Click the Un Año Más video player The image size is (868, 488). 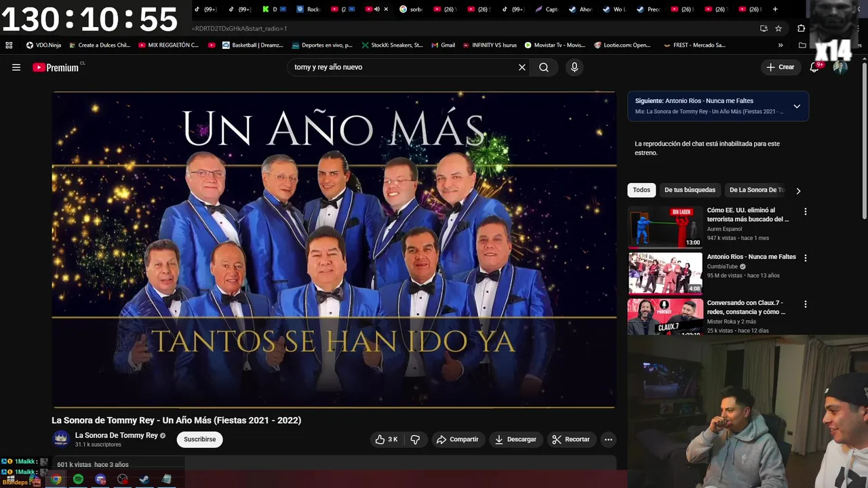[334, 250]
